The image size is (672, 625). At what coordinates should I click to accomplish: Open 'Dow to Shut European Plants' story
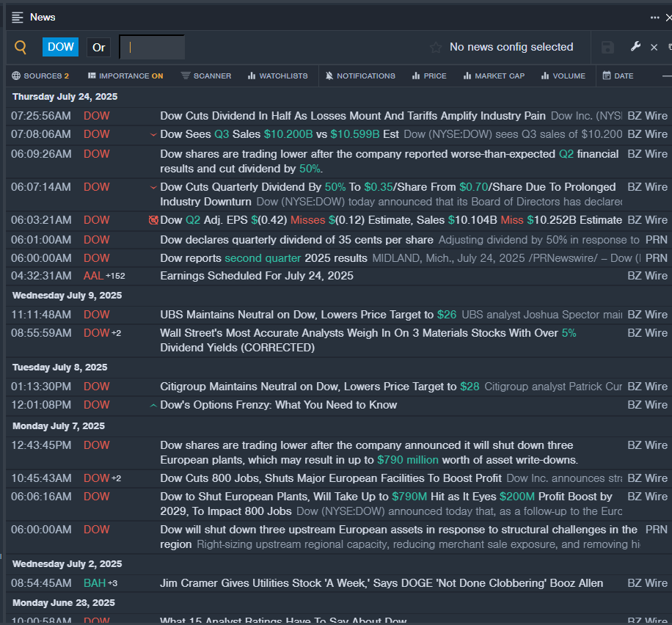coord(386,504)
